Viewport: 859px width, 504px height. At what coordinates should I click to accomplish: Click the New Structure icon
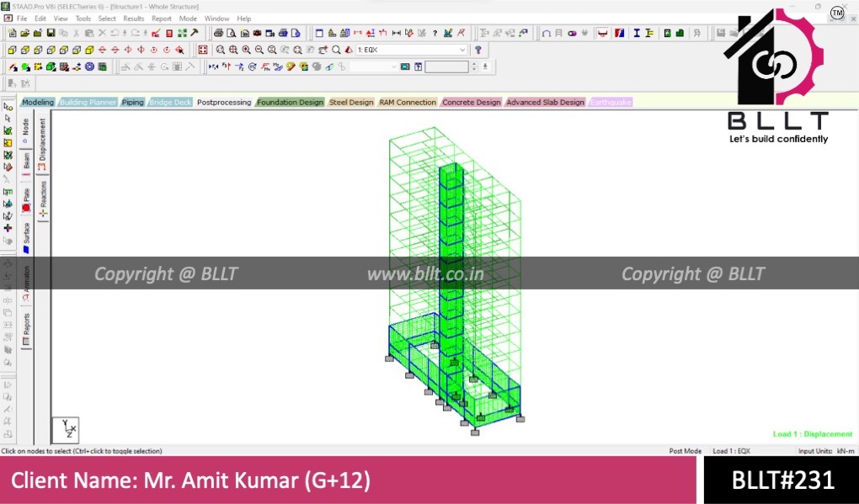click(12, 33)
